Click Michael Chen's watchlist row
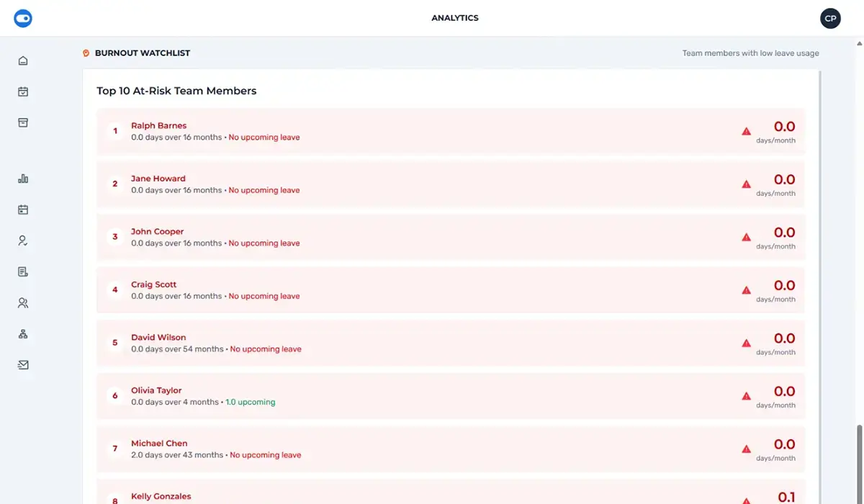 click(451, 449)
